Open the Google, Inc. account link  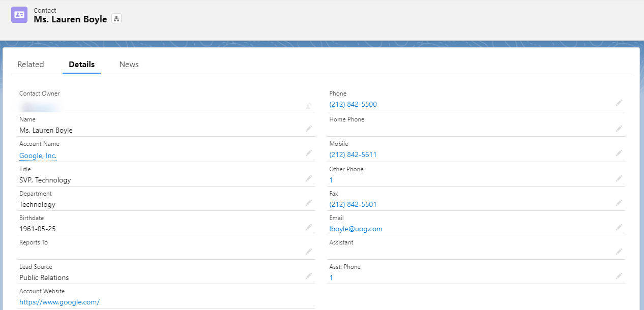point(38,156)
